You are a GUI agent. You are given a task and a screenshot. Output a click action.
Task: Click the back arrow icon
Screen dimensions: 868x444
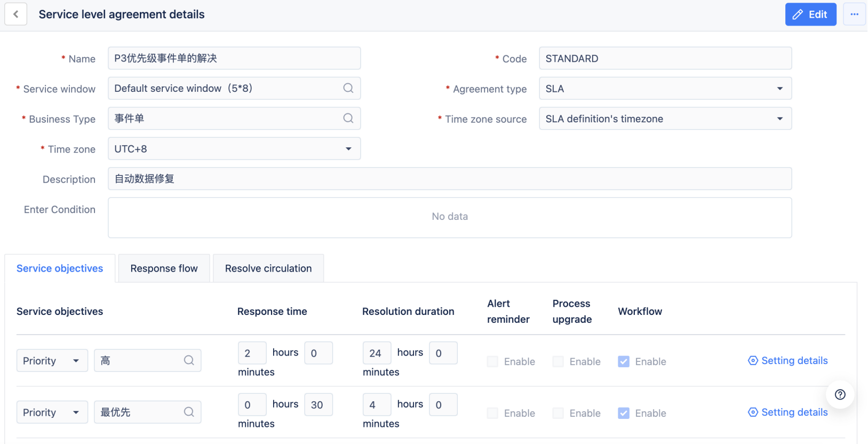pos(16,14)
